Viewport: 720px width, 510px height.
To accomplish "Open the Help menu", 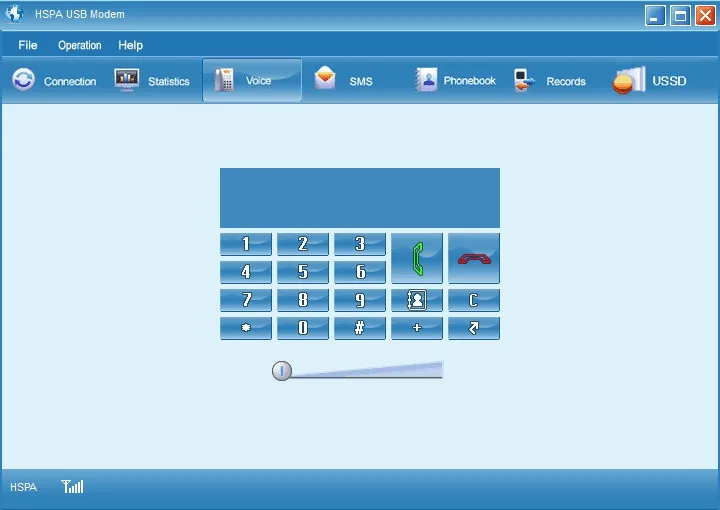I will click(x=130, y=45).
